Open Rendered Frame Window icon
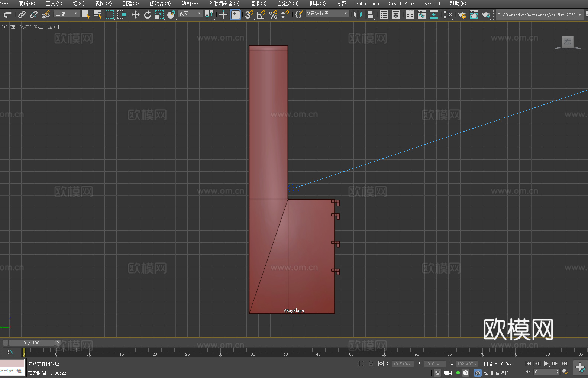 (474, 14)
